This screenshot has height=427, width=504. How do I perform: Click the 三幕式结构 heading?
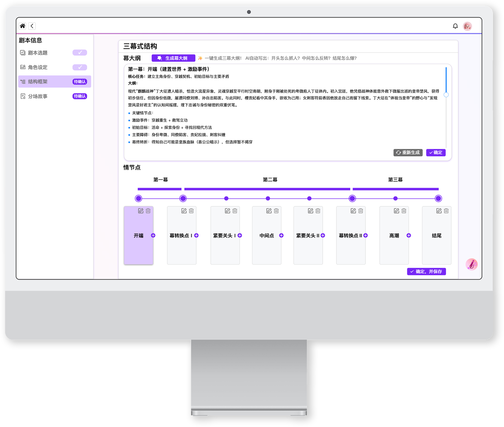point(140,46)
